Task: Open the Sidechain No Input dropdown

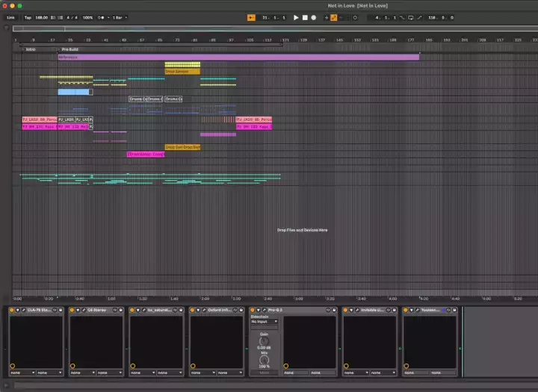Action: 265,322
